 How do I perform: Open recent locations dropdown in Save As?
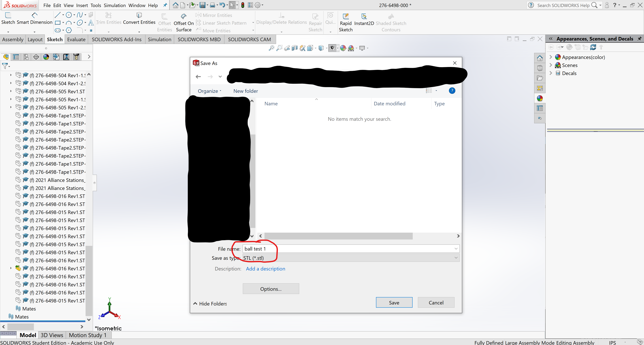point(220,77)
